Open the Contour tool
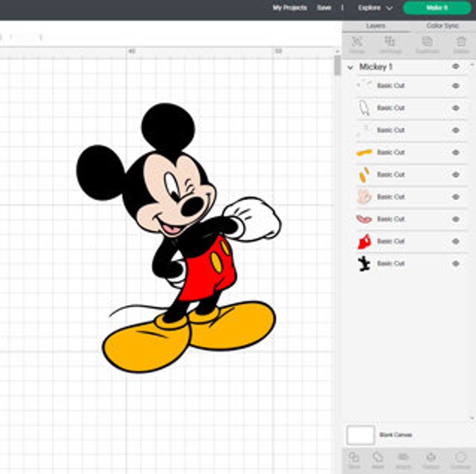 [x=459, y=459]
